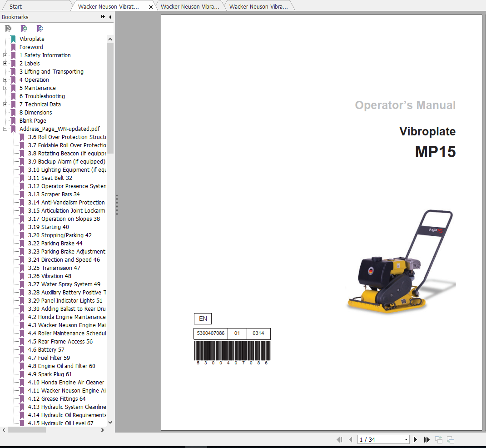The width and height of the screenshot is (486, 448).
Task: Open 3.29 Panel Indicator Lights 51 bookmark
Action: click(65, 301)
